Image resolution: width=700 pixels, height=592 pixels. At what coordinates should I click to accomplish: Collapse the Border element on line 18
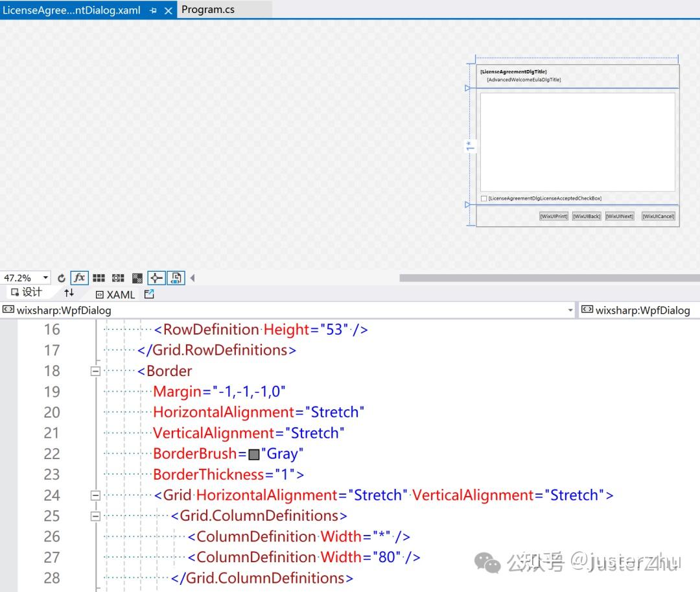point(95,371)
